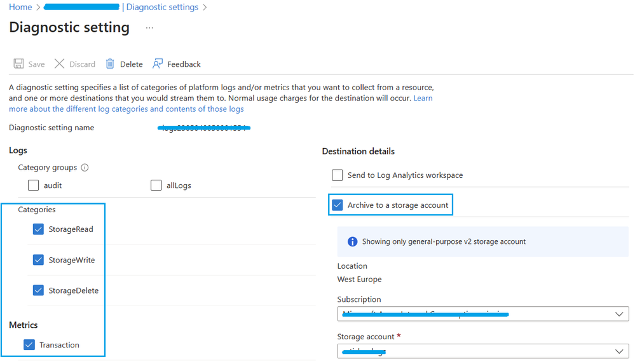Enable the audit category group checkbox
This screenshot has width=635, height=364.
[x=33, y=185]
